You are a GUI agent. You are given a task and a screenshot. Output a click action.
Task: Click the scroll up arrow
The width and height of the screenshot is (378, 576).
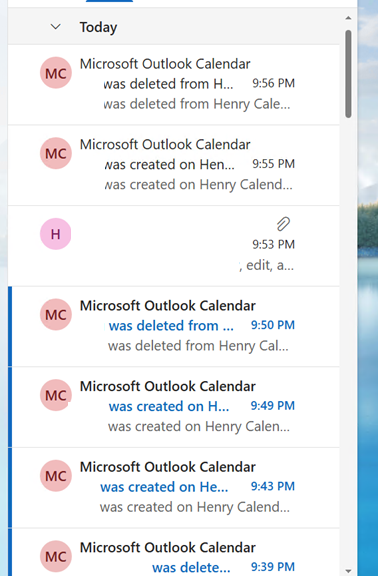[348, 18]
